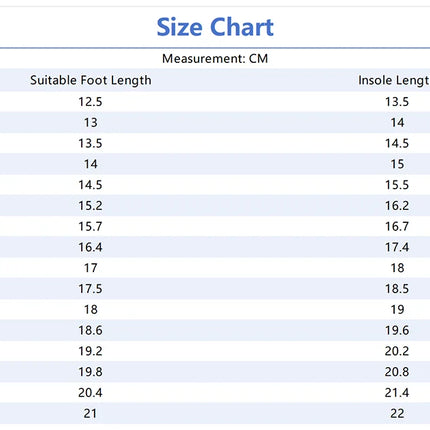Select insole length cell 15
430x430 pixels.
pos(397,164)
